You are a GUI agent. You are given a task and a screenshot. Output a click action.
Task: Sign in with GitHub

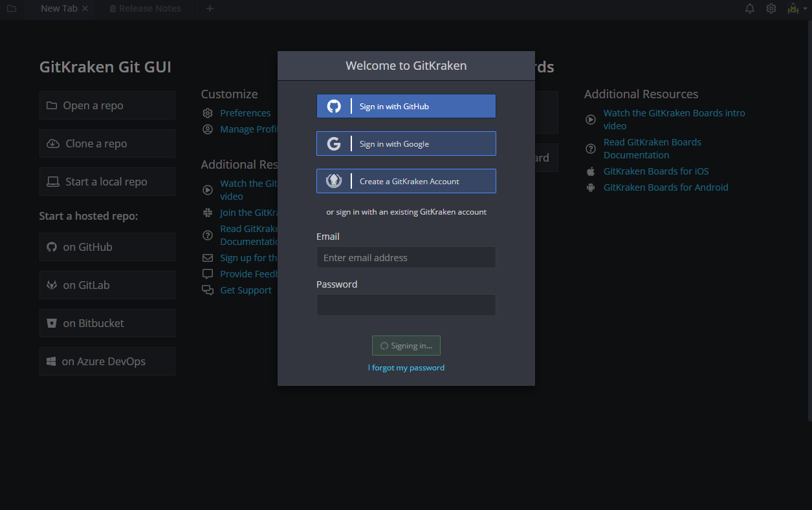[406, 106]
